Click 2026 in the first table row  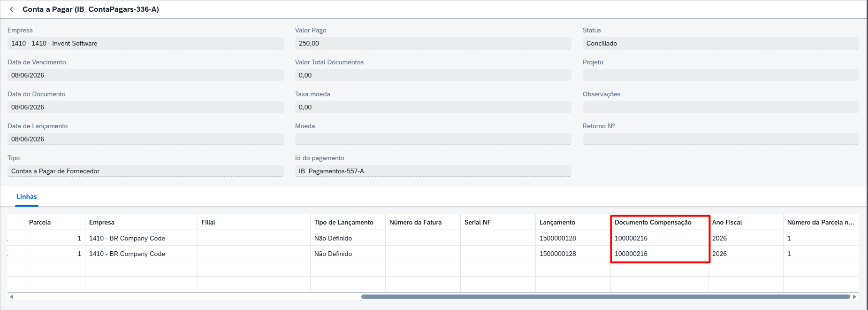click(x=719, y=238)
